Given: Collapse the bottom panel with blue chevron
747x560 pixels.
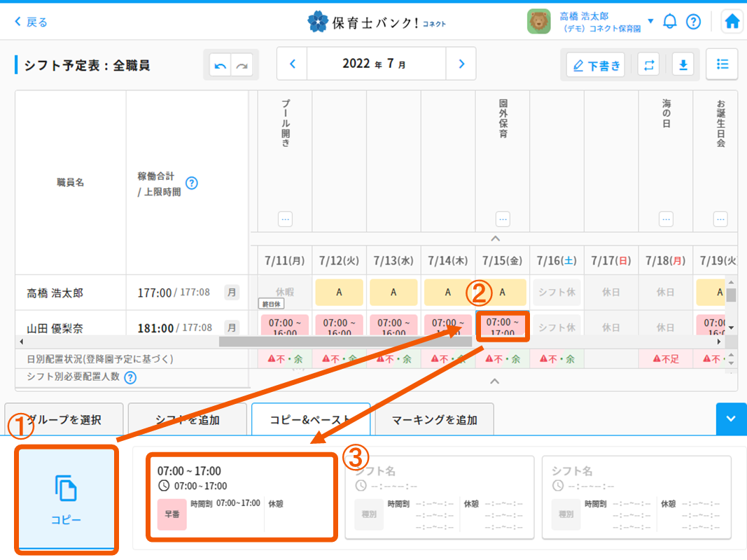Looking at the screenshot, I should pyautogui.click(x=731, y=419).
